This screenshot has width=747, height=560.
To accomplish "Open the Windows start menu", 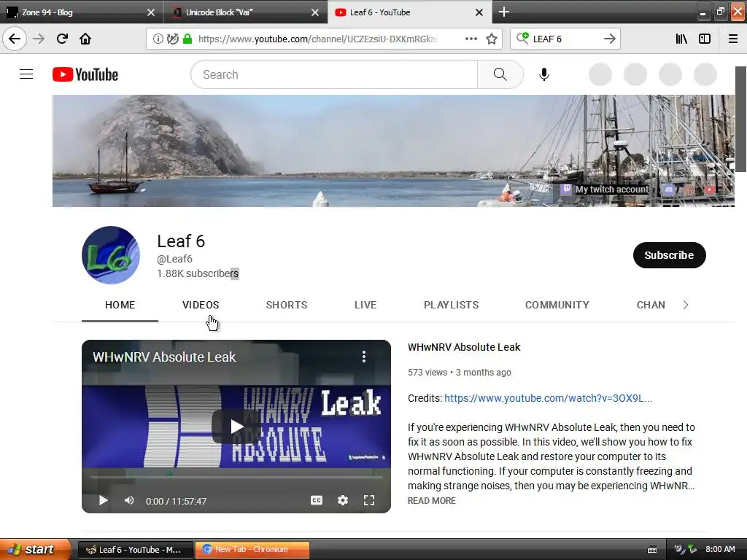I will (x=35, y=549).
